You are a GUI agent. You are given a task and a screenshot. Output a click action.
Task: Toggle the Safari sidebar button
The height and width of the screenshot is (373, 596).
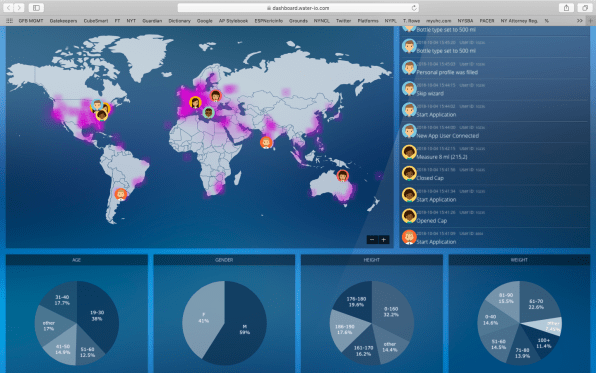(36, 8)
